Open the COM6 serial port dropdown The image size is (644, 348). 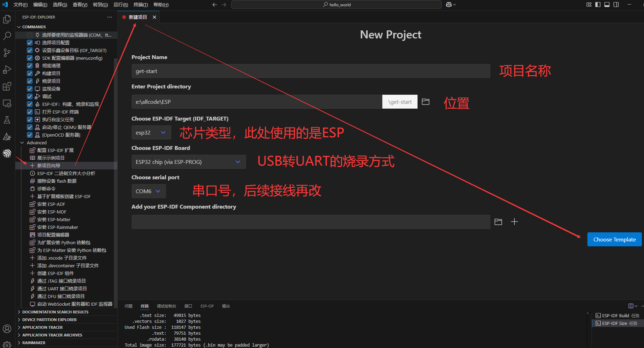point(149,191)
